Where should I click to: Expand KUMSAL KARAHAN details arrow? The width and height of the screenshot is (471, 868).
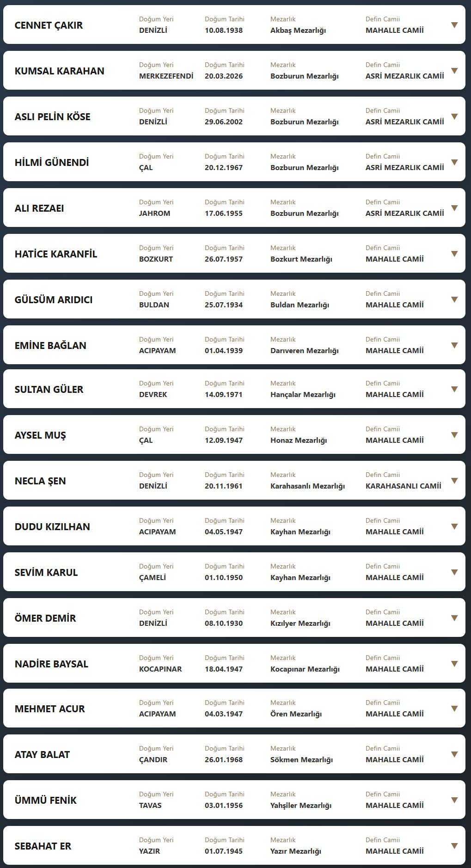[454, 71]
